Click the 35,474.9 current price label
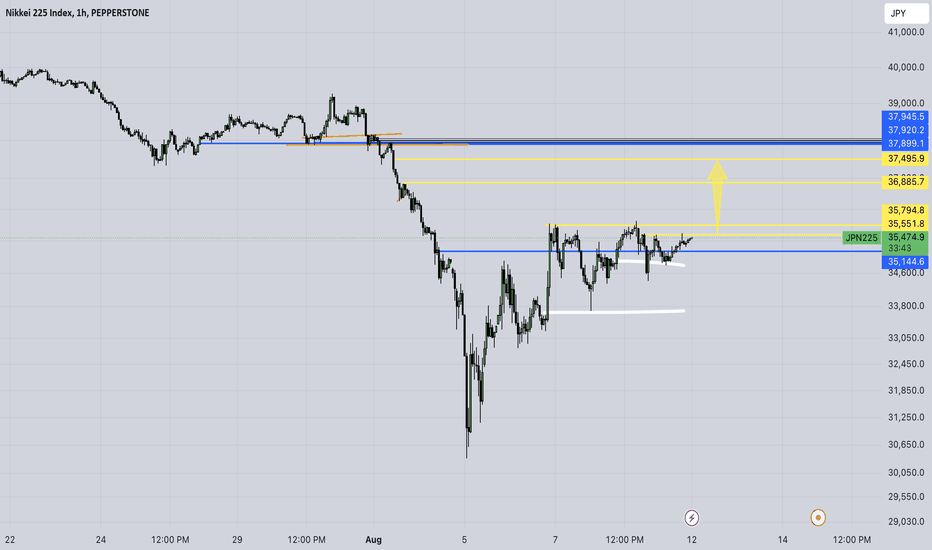This screenshot has height=550, width=932. [x=905, y=237]
